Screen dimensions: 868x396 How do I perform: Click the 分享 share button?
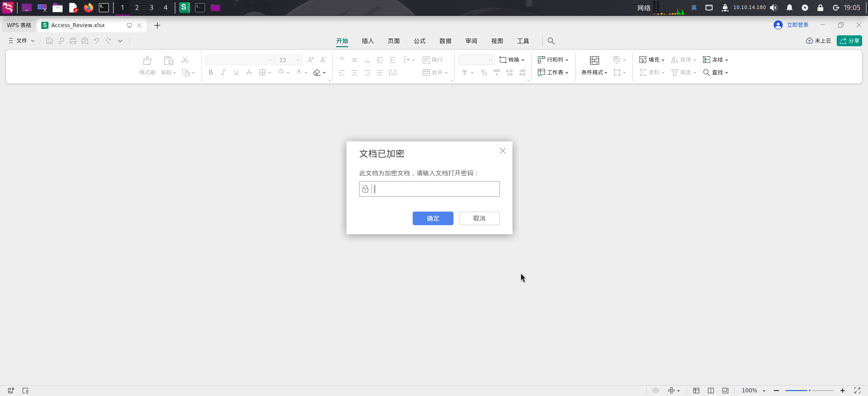[x=849, y=41]
